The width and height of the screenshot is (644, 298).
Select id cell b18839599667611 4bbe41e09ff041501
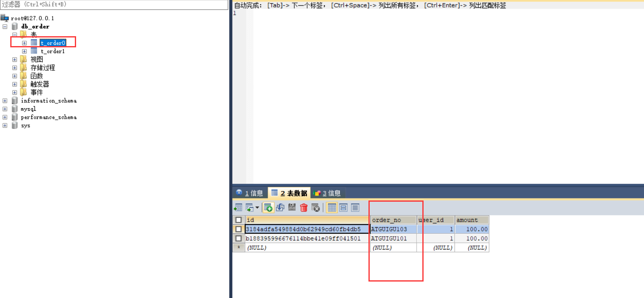(x=307, y=238)
